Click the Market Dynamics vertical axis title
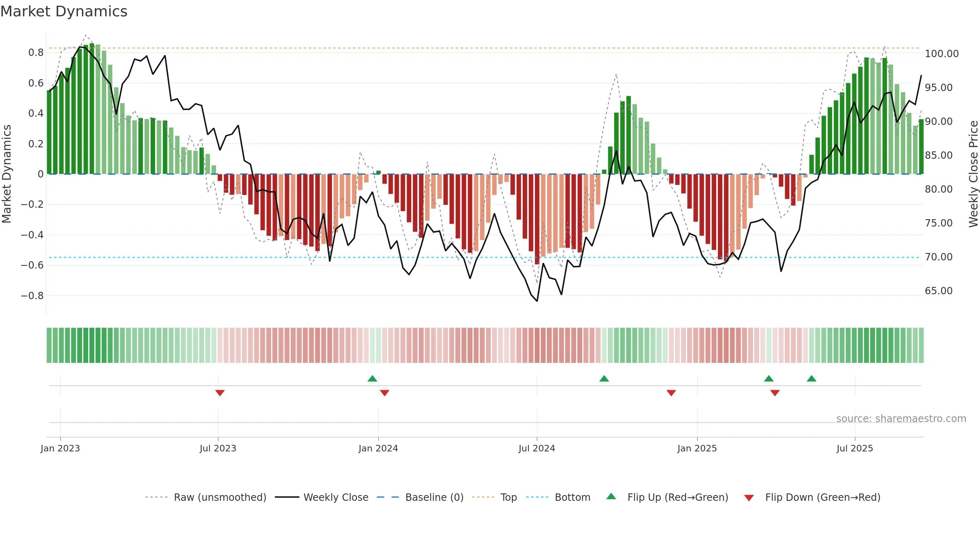Image resolution: width=980 pixels, height=551 pixels. coord(7,173)
